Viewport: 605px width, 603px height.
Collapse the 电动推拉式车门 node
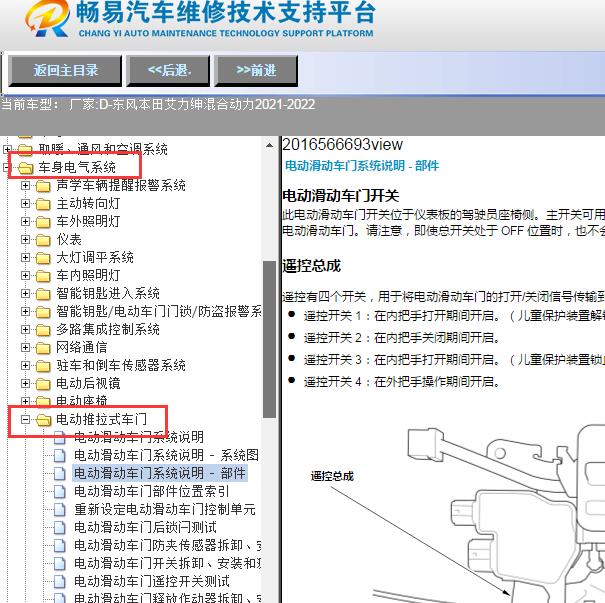click(25, 419)
